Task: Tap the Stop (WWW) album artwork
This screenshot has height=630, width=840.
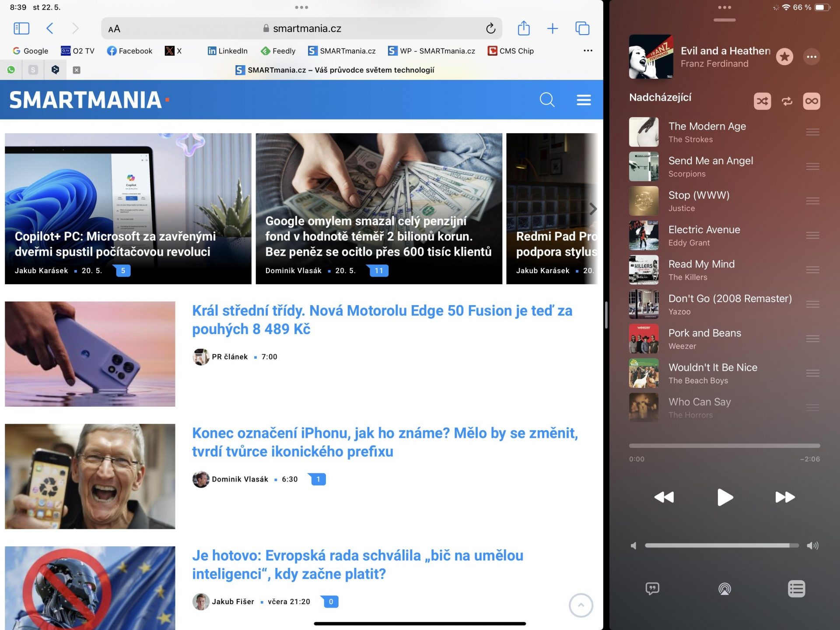Action: point(644,201)
